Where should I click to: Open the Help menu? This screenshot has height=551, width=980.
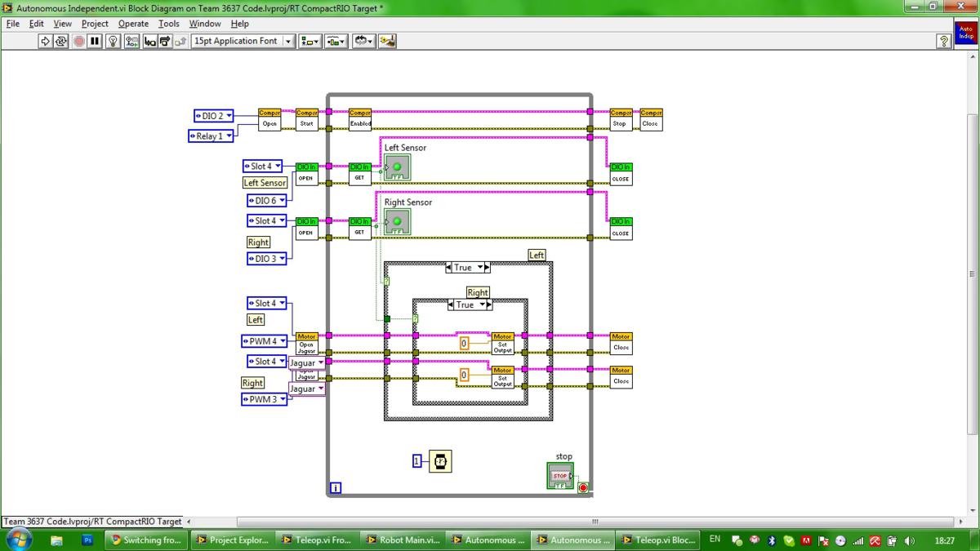click(239, 24)
